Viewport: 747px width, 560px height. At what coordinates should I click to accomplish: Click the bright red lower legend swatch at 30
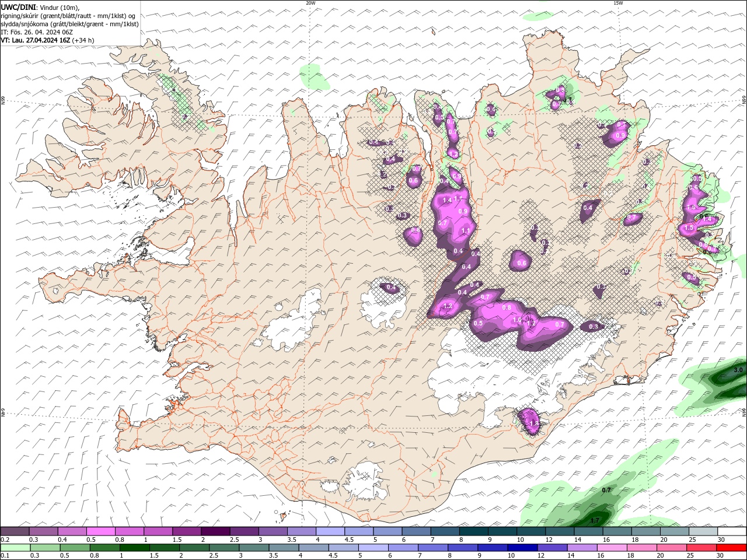[x=731, y=548]
